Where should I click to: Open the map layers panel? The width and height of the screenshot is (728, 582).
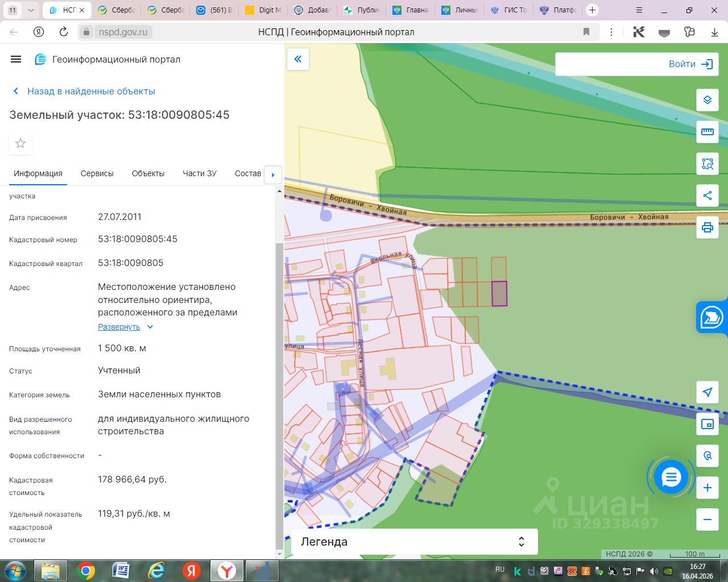click(x=707, y=100)
